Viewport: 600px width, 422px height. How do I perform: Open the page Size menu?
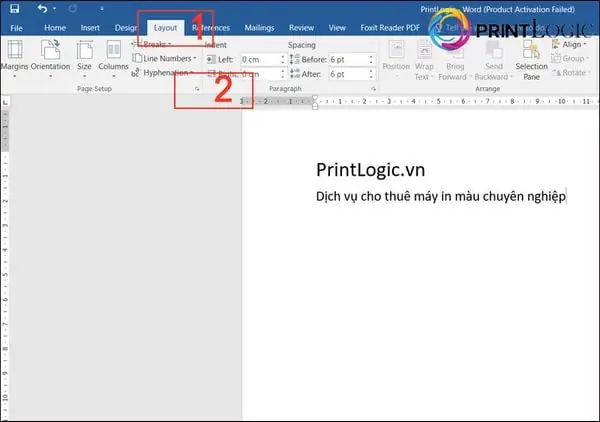pyautogui.click(x=84, y=58)
